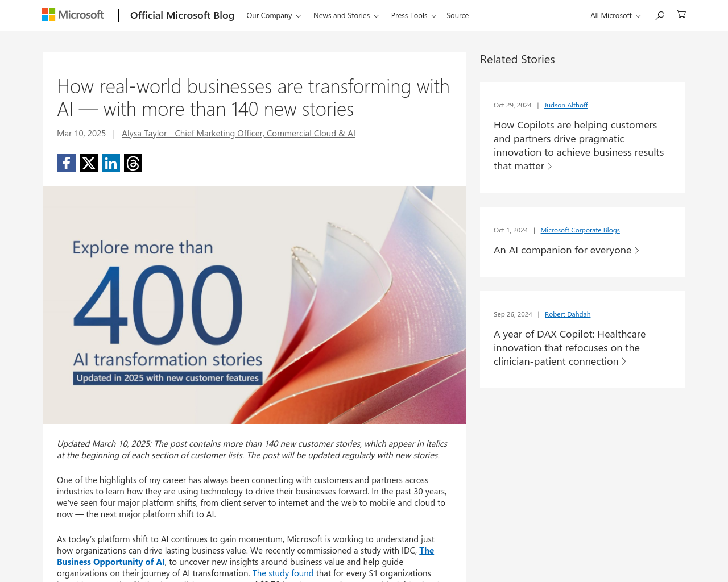The width and height of the screenshot is (728, 582).
Task: Click the 'Sep 26, 2024' story date
Action: pyautogui.click(x=513, y=314)
